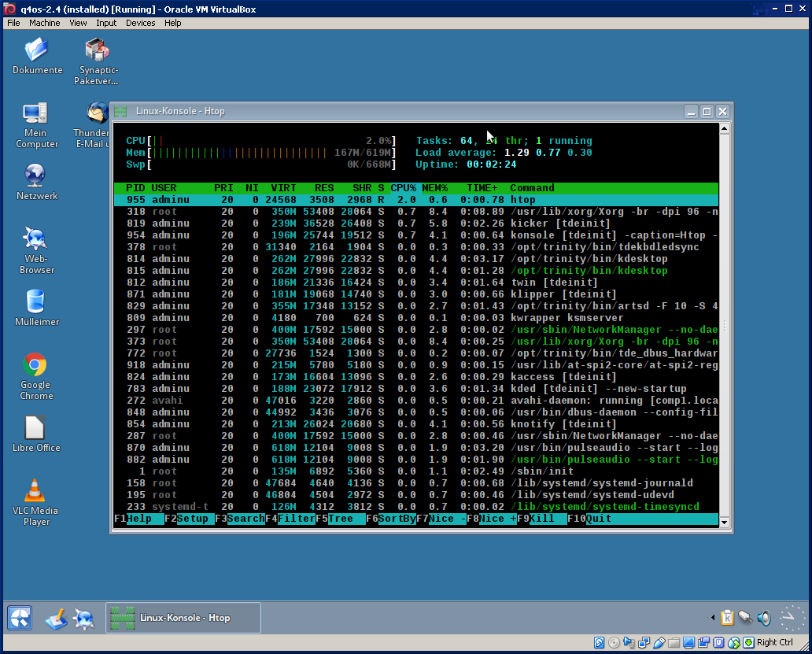Launch VLC Media Player from the desktop
This screenshot has width=812, height=654.
click(35, 491)
